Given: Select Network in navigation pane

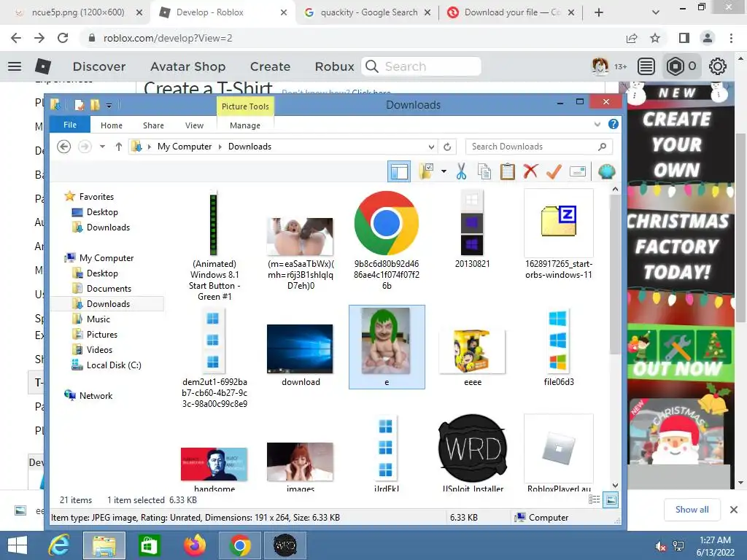Looking at the screenshot, I should click(x=96, y=396).
